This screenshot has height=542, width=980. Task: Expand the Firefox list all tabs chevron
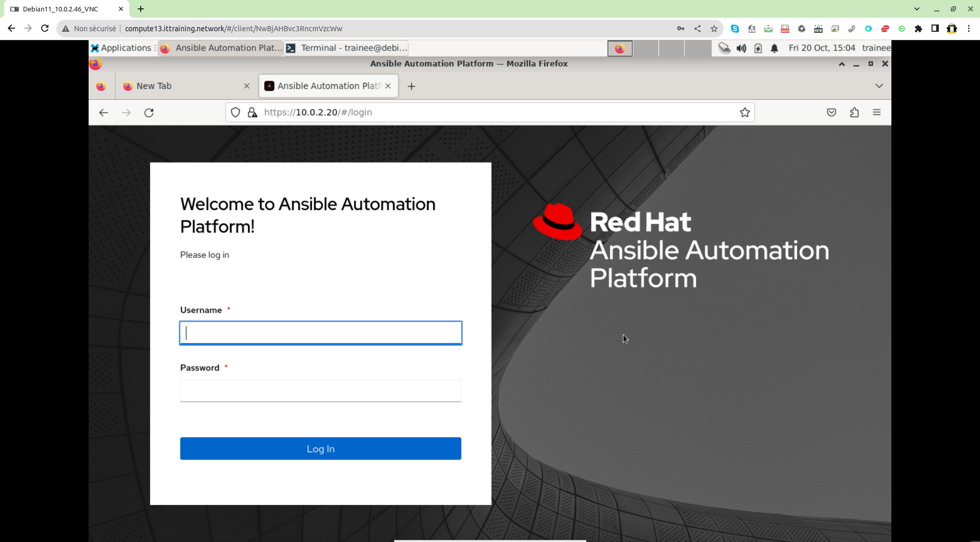[879, 86]
